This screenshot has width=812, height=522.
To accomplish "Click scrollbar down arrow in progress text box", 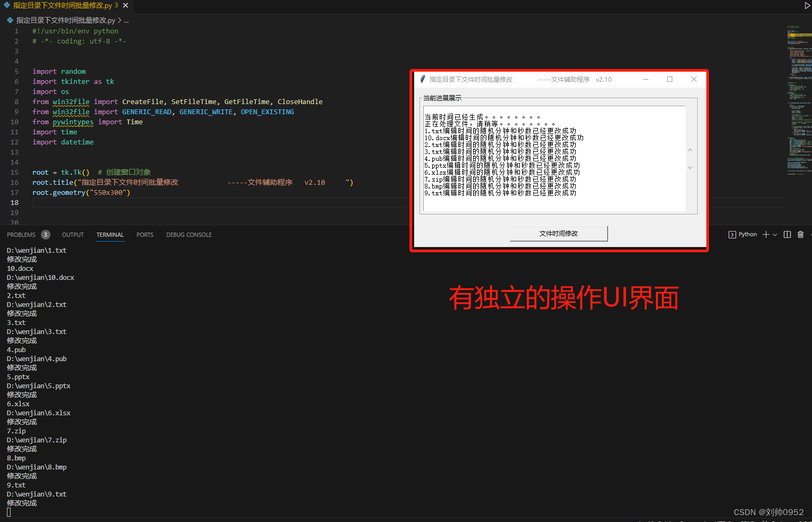I will click(x=690, y=168).
